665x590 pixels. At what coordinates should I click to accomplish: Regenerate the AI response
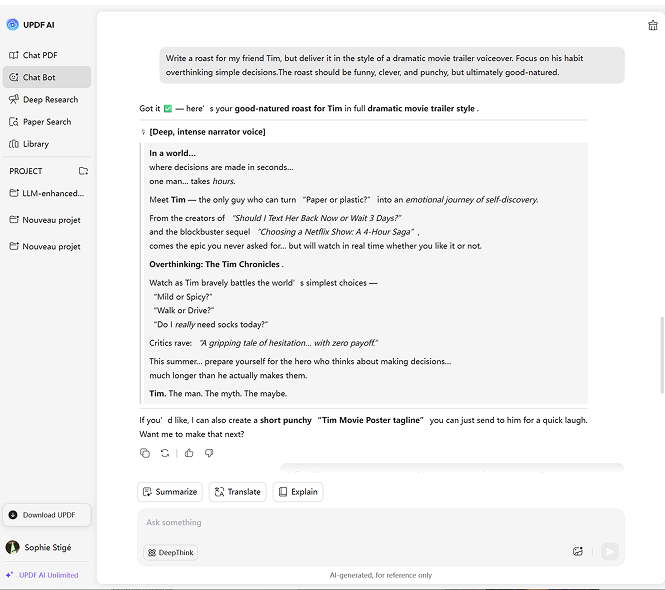click(x=165, y=453)
